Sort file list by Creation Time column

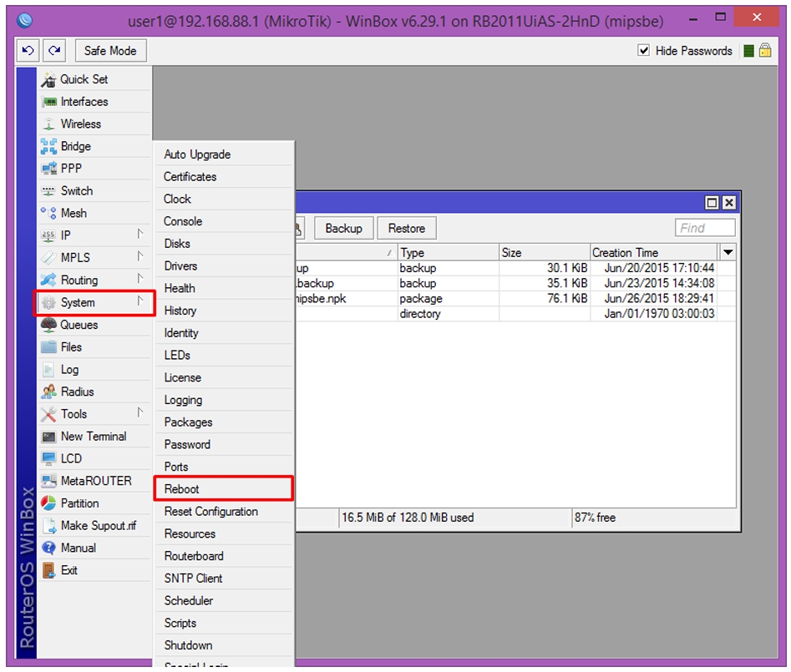coord(653,253)
